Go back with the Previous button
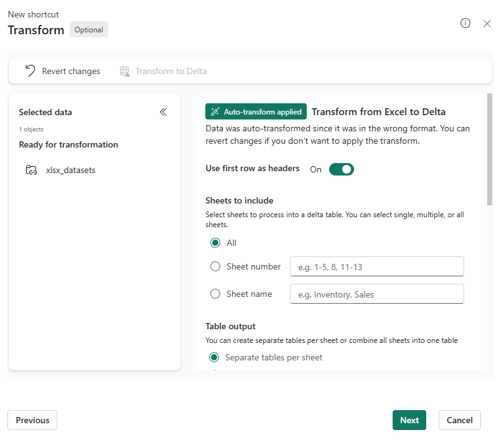Image resolution: width=504 pixels, height=440 pixels. 32,420
